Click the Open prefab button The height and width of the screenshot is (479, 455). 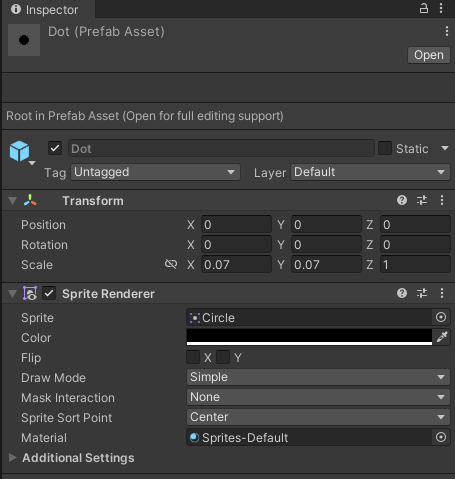(429, 55)
